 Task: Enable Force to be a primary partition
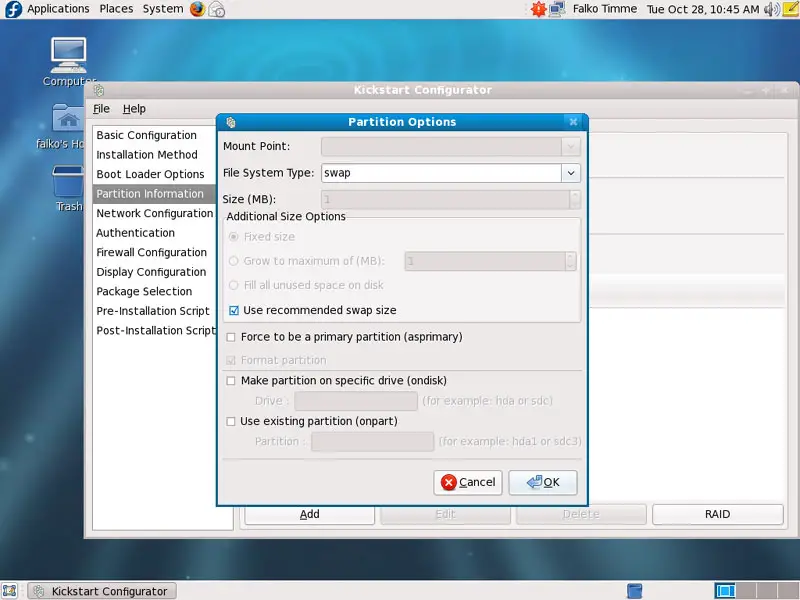tap(231, 337)
